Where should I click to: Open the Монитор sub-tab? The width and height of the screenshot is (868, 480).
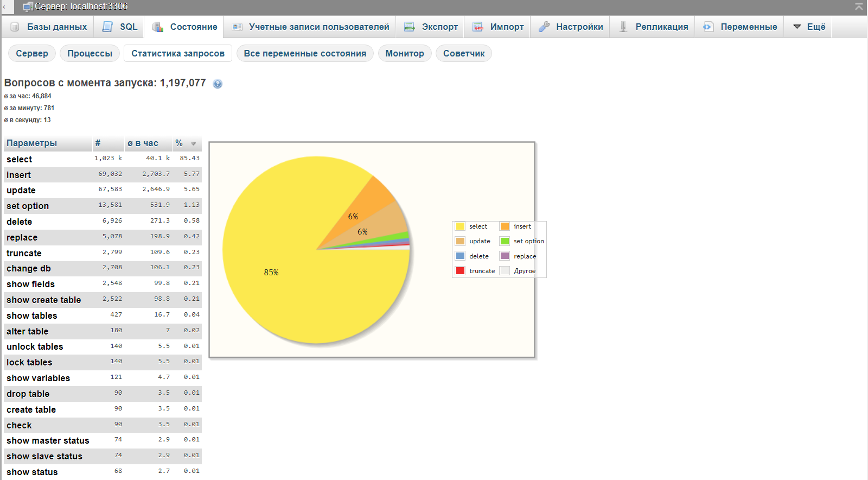[x=405, y=53]
